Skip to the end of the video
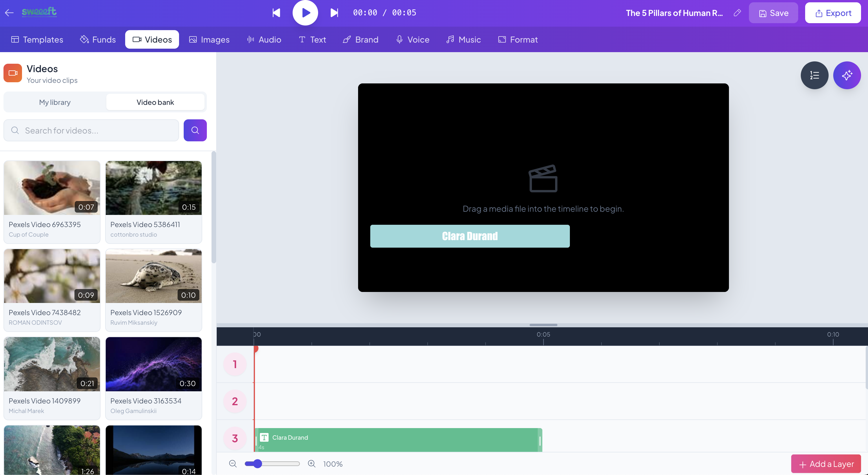This screenshot has height=475, width=868. pos(334,13)
